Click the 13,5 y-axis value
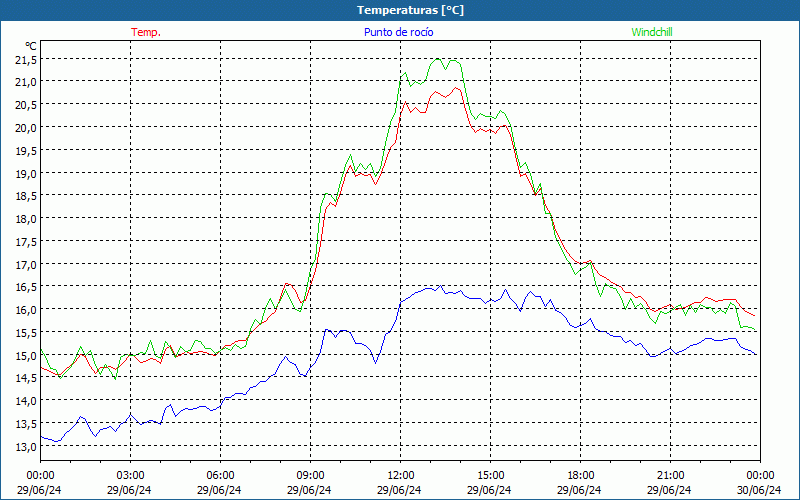800x500 pixels. click(26, 424)
